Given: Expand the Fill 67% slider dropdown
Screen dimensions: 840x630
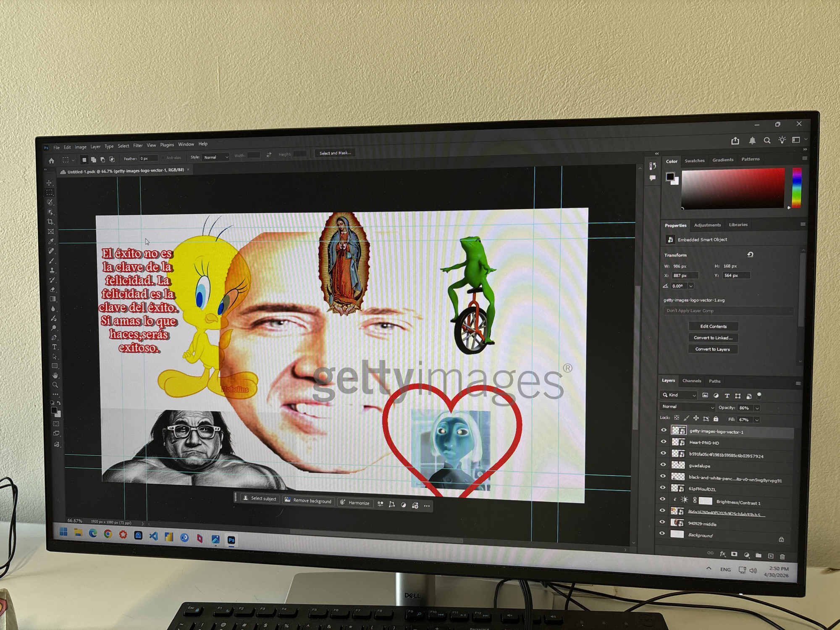Looking at the screenshot, I should pyautogui.click(x=756, y=420).
